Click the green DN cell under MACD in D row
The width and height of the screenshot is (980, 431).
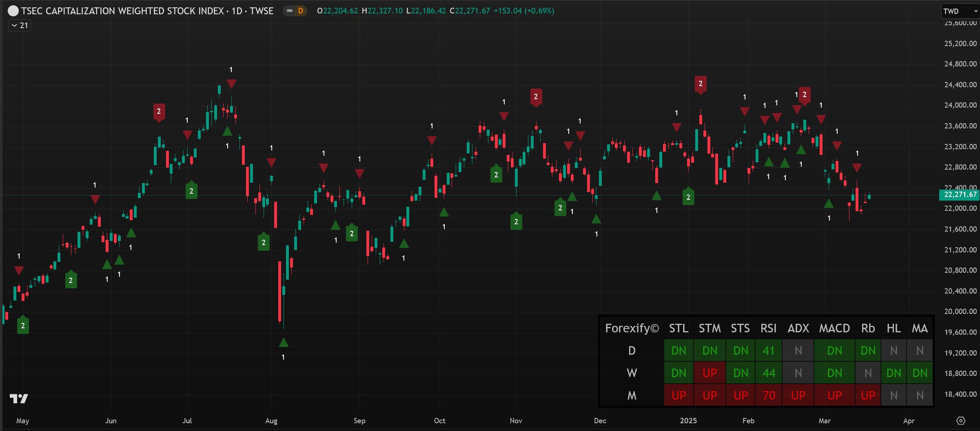coord(834,351)
